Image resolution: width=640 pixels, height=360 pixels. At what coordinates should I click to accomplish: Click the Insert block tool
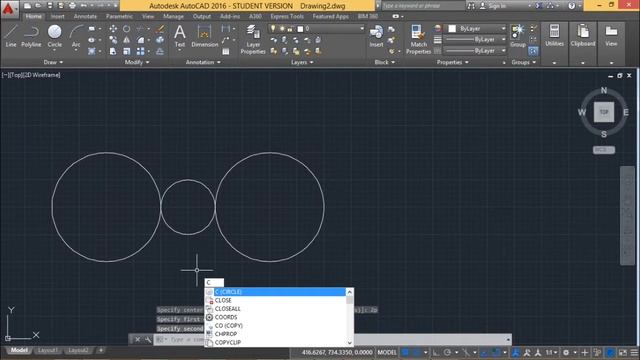376,36
